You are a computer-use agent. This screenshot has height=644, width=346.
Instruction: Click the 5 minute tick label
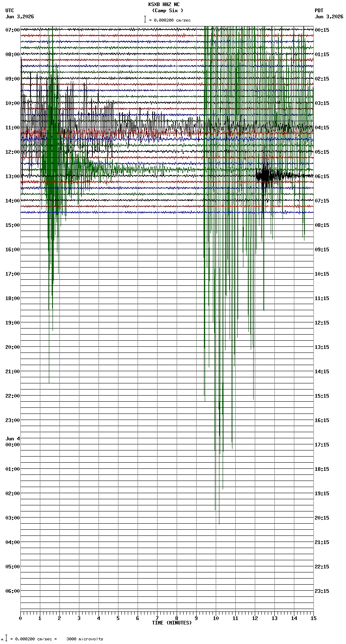tap(118, 618)
